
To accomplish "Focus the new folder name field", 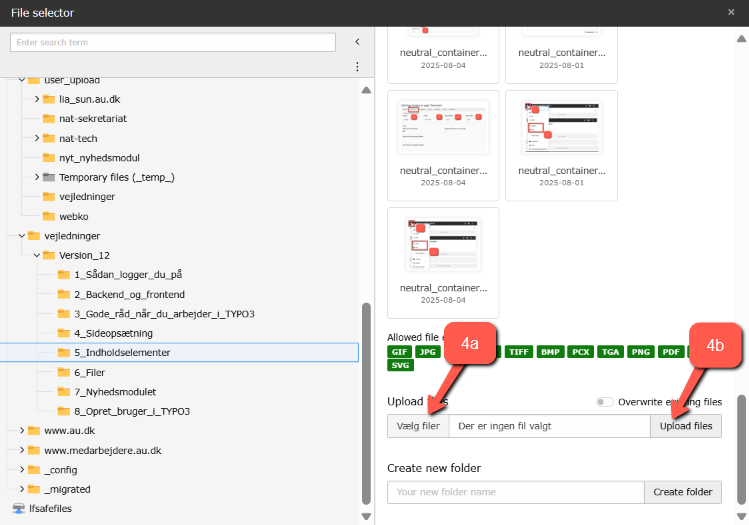I will [515, 492].
